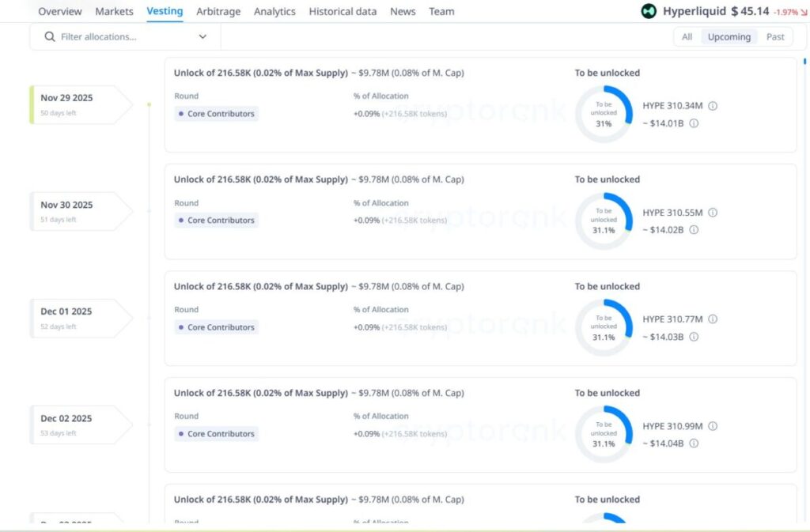Click info icon next to HYPE 310.99M
Image resolution: width=810 pixels, height=532 pixels.
point(713,426)
